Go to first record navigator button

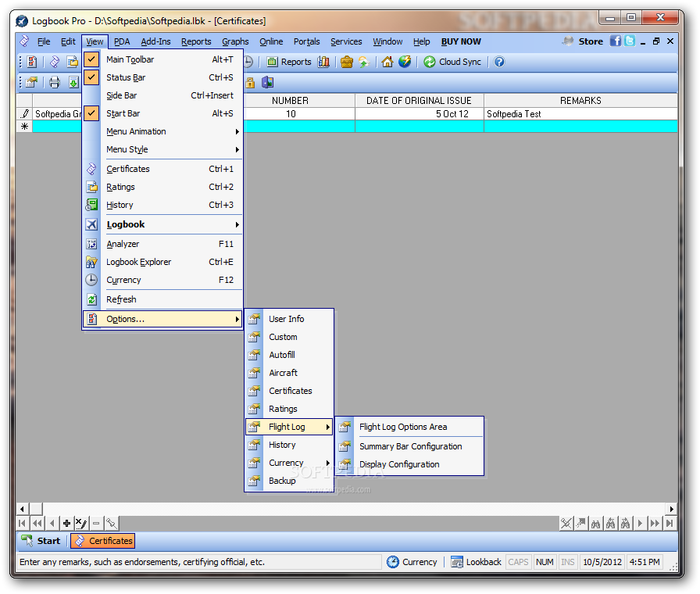[23, 523]
